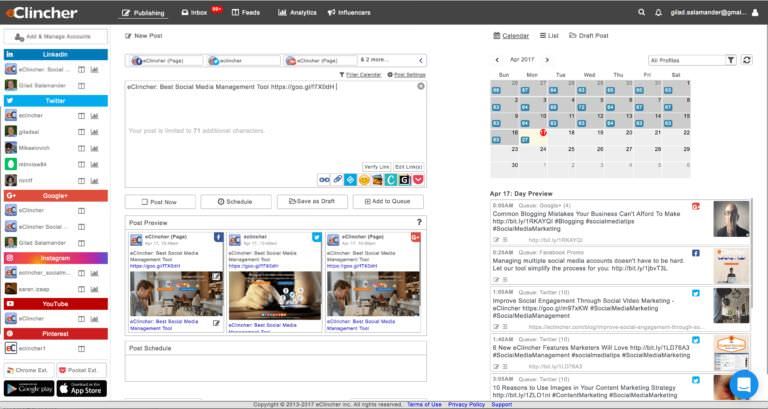Open the calendar profile filter funnel
This screenshot has height=409, width=768.
point(731,60)
